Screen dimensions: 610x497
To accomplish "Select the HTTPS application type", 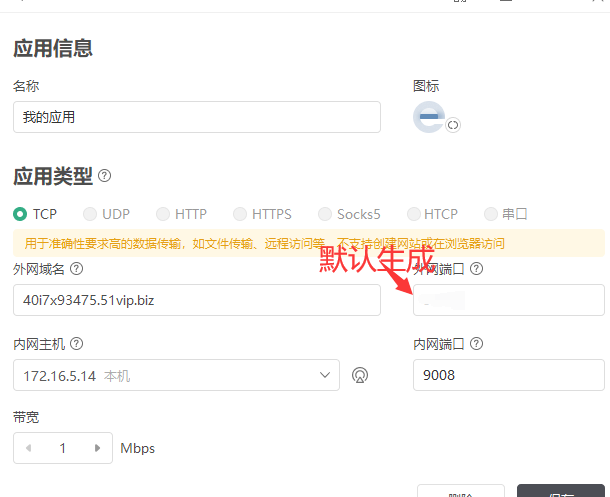I will coord(262,214).
